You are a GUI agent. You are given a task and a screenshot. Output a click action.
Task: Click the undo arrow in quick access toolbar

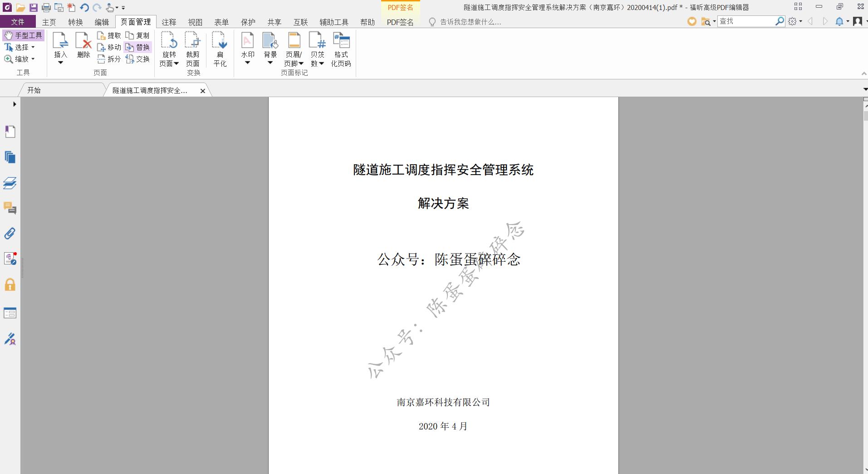pyautogui.click(x=84, y=7)
